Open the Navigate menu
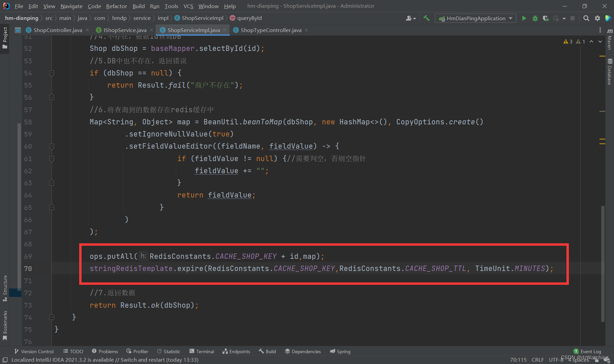This screenshot has width=614, height=364. [71, 6]
